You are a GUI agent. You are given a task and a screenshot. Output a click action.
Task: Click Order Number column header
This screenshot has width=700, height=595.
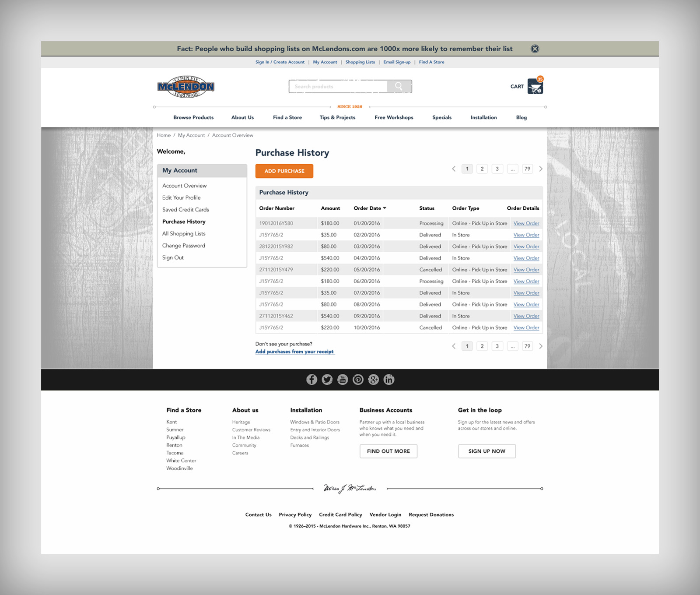[276, 208]
